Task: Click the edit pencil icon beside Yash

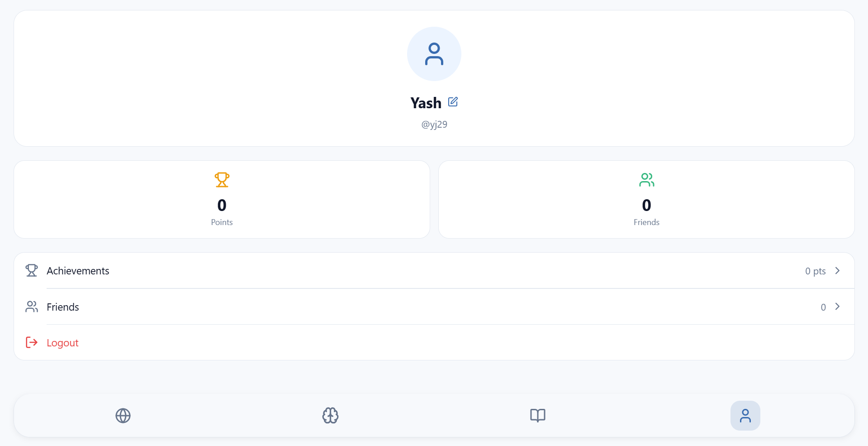Action: tap(453, 102)
